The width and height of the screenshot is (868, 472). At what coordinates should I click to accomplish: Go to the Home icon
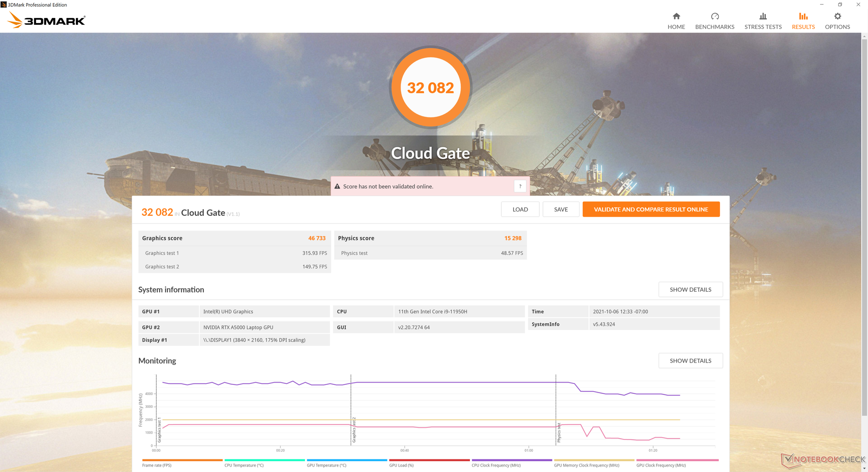click(676, 16)
